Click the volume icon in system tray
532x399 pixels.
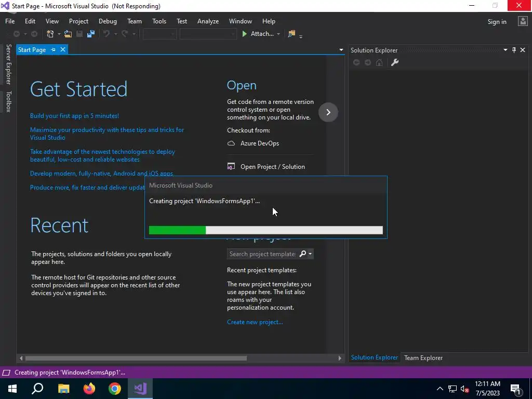pyautogui.click(x=465, y=389)
